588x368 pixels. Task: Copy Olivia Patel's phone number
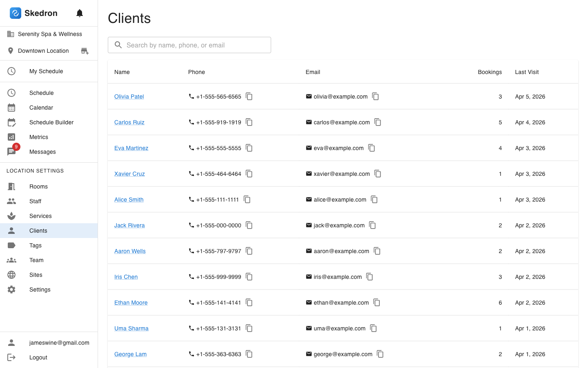[249, 96]
